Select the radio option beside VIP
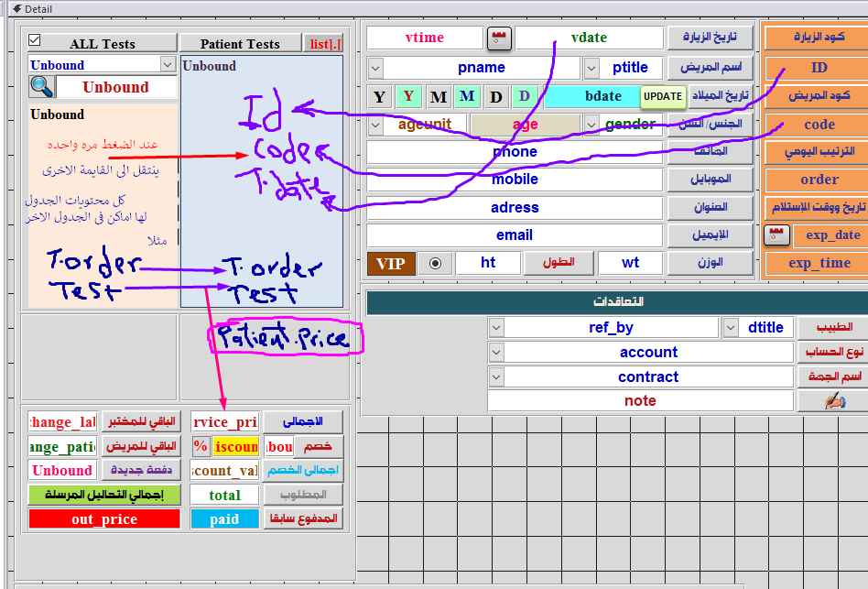The height and width of the screenshot is (589, 868). coord(435,263)
